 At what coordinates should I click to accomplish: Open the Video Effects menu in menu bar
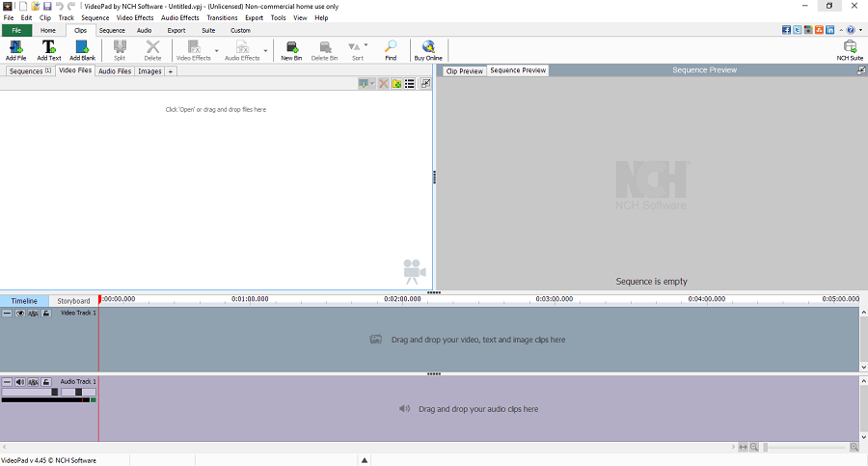click(x=134, y=17)
